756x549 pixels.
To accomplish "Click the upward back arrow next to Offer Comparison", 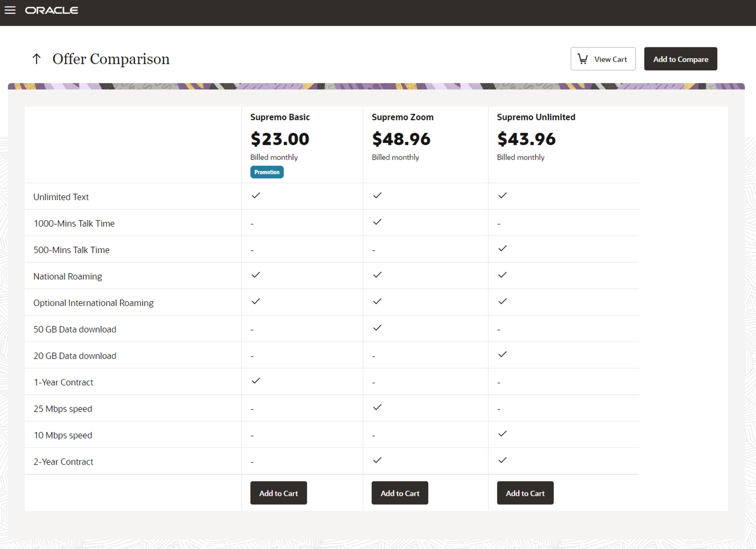I will tap(37, 59).
